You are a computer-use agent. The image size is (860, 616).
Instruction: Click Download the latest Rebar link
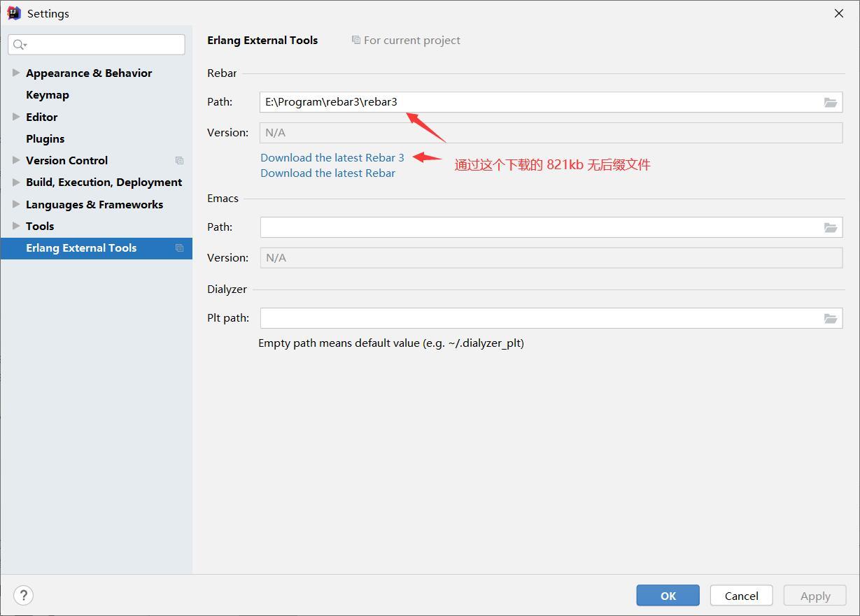[x=328, y=173]
